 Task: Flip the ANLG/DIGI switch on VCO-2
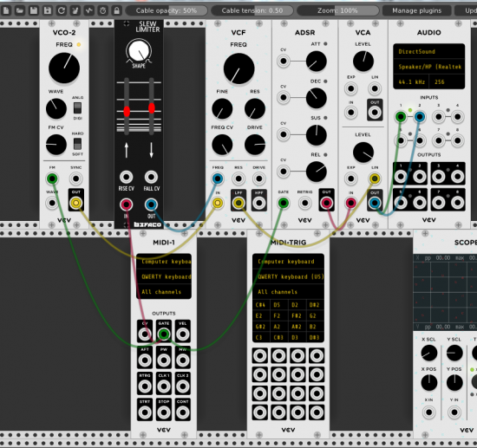click(x=77, y=108)
